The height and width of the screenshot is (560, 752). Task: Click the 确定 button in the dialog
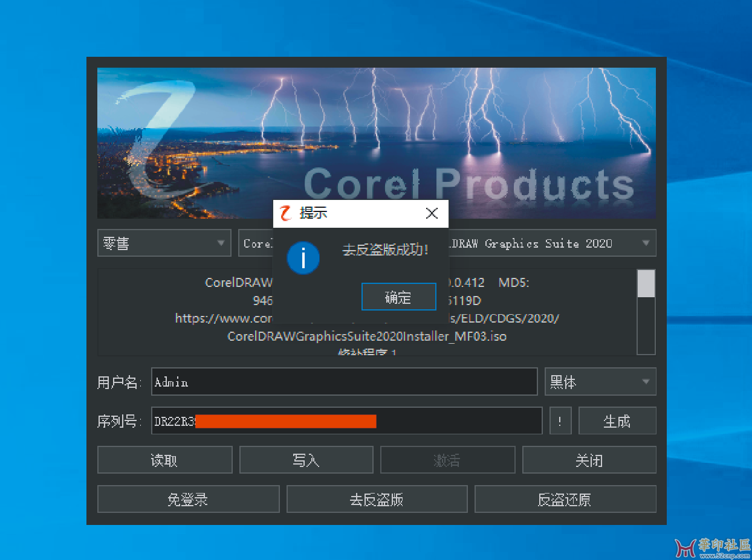[x=398, y=297]
